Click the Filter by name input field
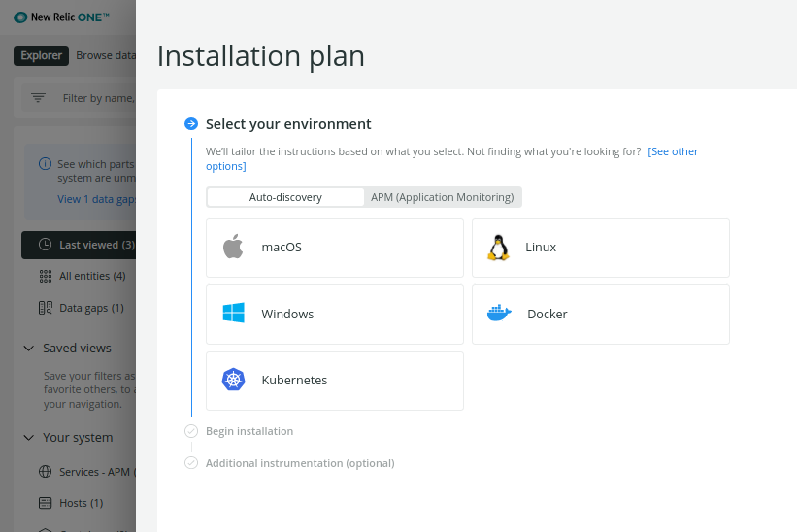Viewport: 797px width, 532px height. click(x=97, y=98)
